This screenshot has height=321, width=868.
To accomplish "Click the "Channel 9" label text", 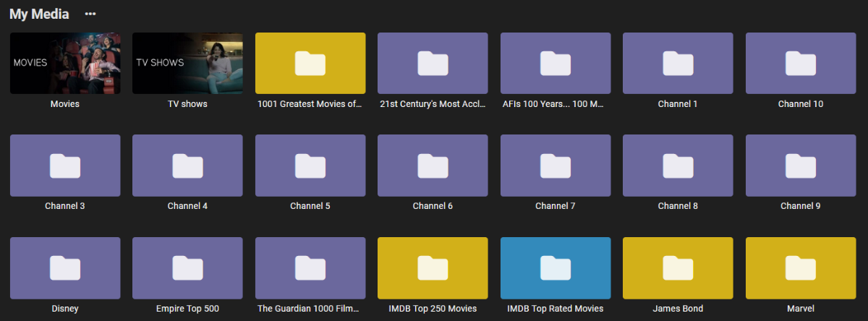I will coord(801,206).
